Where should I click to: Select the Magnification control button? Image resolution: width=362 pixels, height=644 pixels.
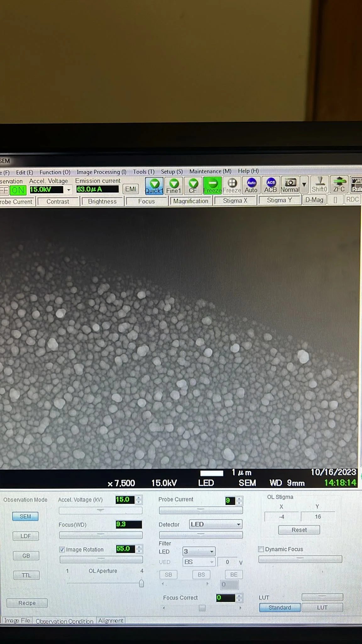[x=191, y=201]
